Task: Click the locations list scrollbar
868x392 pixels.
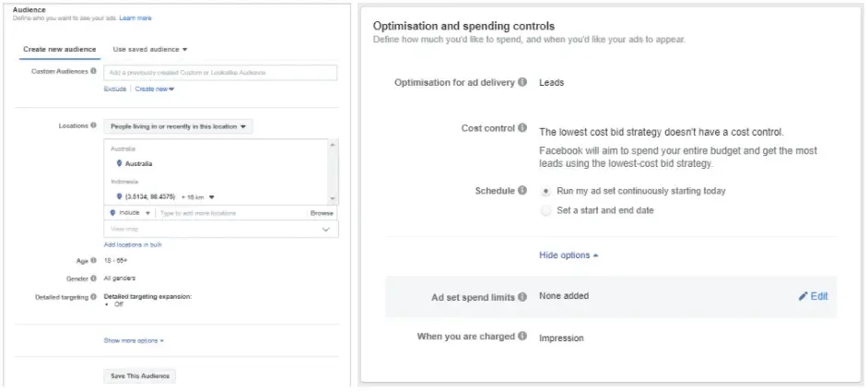Action: [x=332, y=172]
